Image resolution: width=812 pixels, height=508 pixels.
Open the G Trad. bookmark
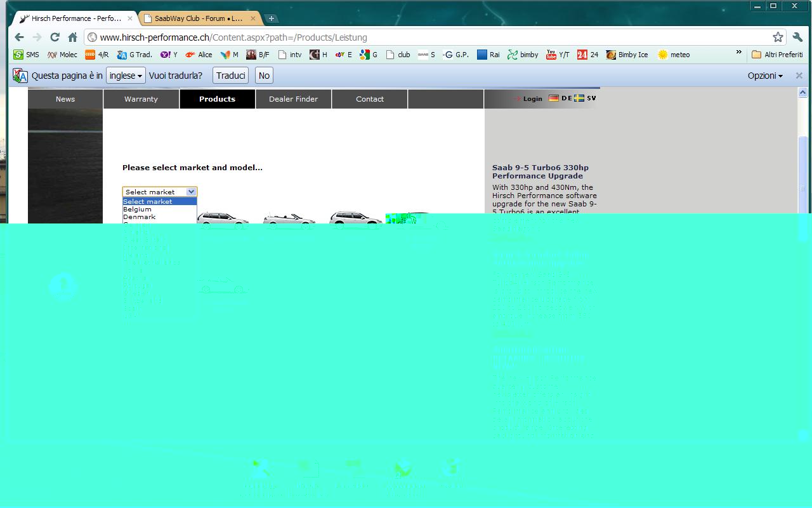pyautogui.click(x=134, y=55)
